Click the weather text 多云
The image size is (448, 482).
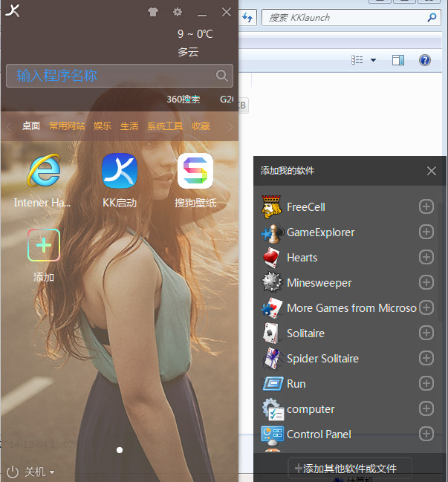tap(188, 52)
